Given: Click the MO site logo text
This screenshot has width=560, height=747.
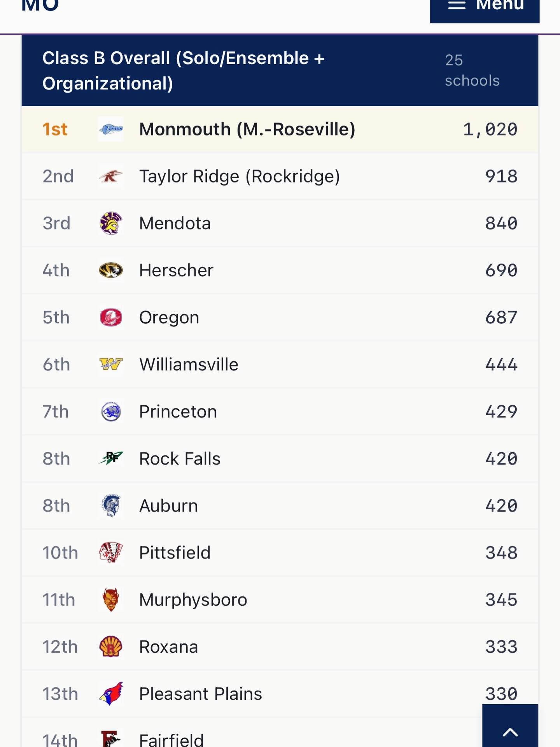Looking at the screenshot, I should click(40, 6).
